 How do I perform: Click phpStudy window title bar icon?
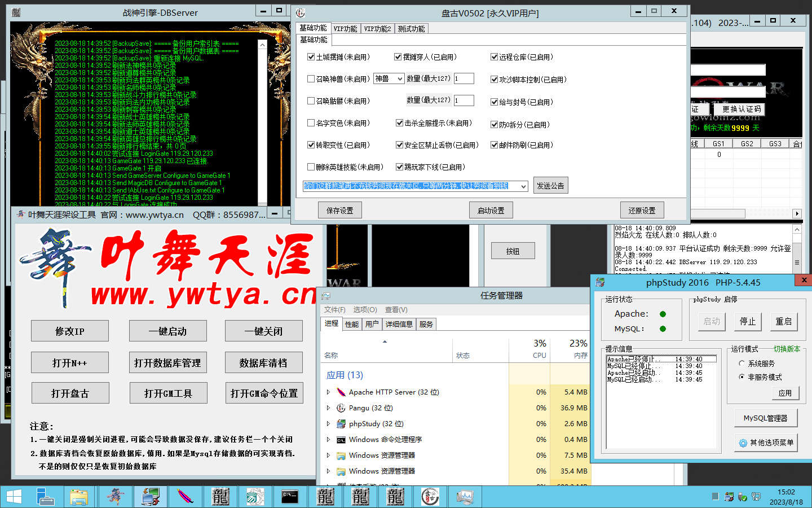click(x=600, y=282)
